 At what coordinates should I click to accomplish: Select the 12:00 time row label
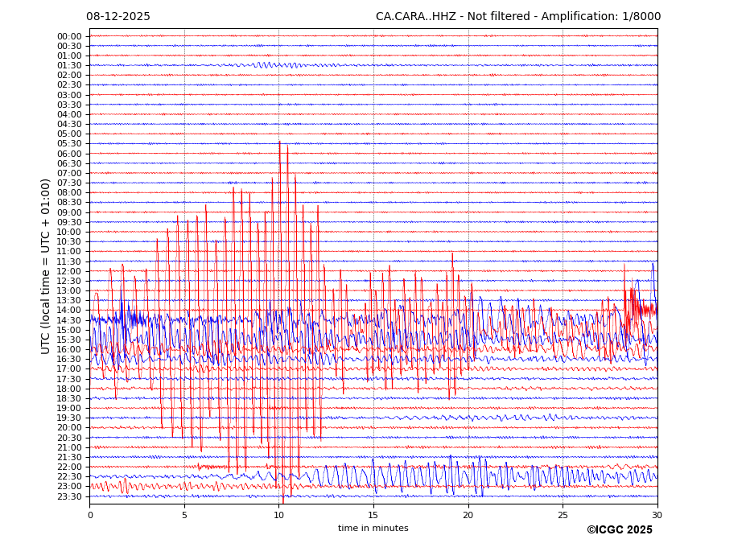69,271
